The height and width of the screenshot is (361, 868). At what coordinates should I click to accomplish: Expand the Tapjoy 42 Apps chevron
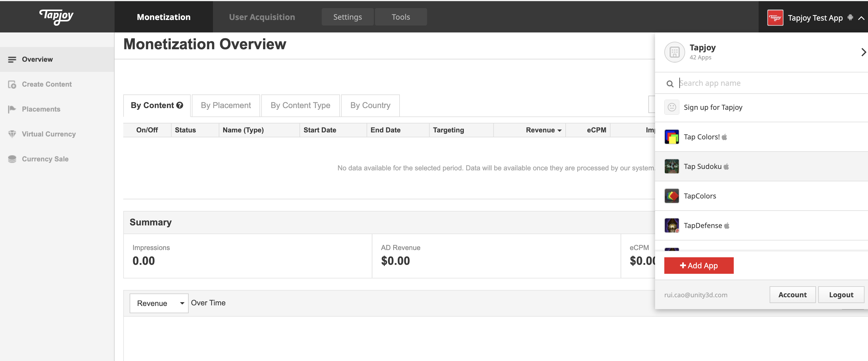coord(863,52)
